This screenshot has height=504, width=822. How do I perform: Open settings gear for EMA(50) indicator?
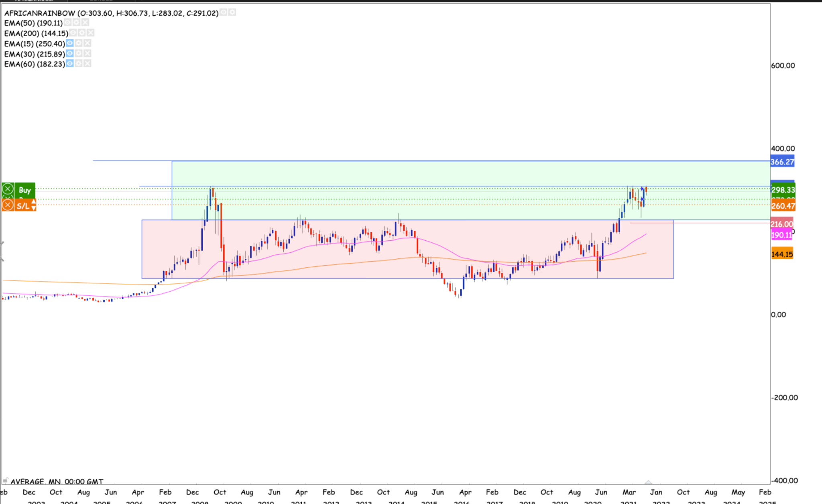(76, 23)
